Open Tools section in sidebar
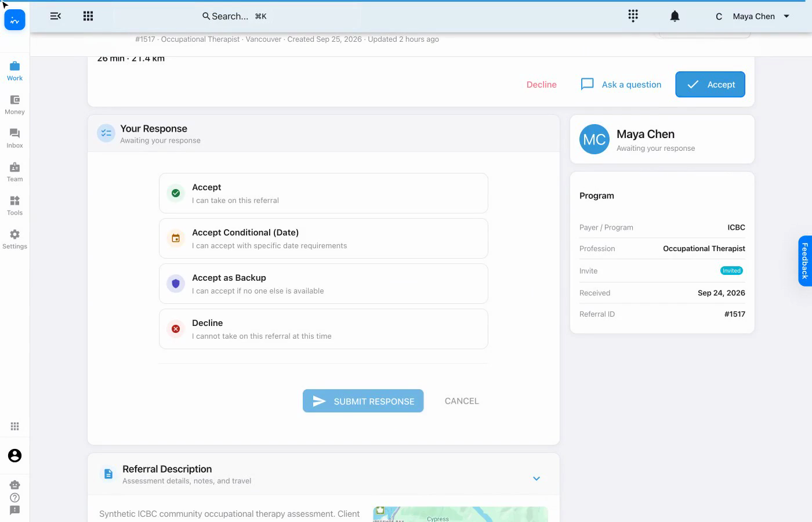 pyautogui.click(x=14, y=205)
